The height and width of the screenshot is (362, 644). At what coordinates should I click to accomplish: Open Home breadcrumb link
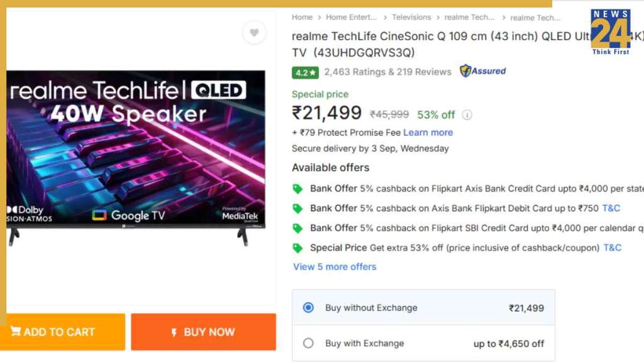[302, 18]
